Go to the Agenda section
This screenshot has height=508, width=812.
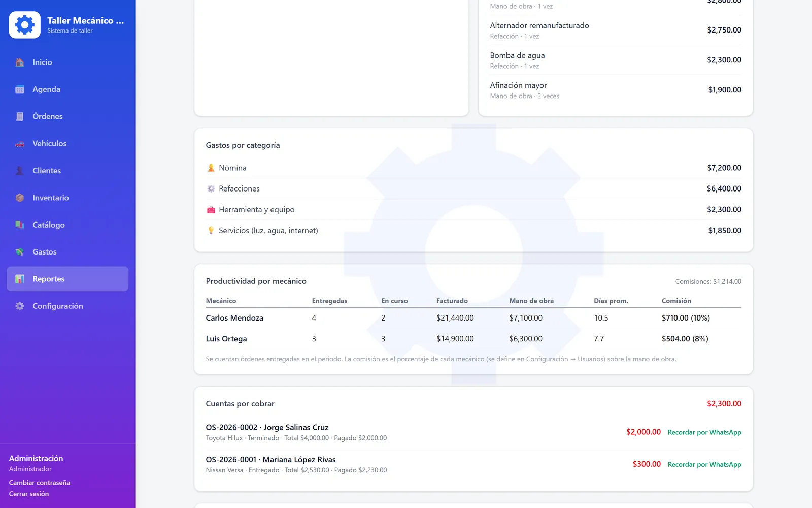click(x=67, y=89)
